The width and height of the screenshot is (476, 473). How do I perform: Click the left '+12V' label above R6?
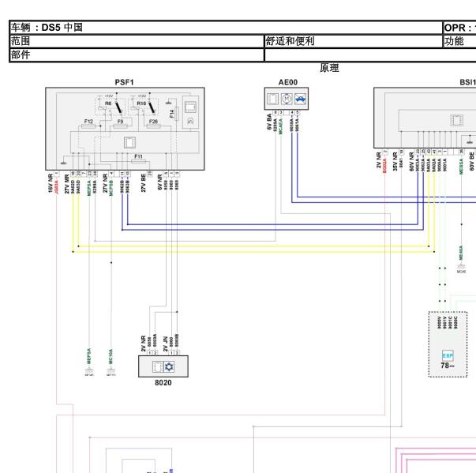[109, 96]
